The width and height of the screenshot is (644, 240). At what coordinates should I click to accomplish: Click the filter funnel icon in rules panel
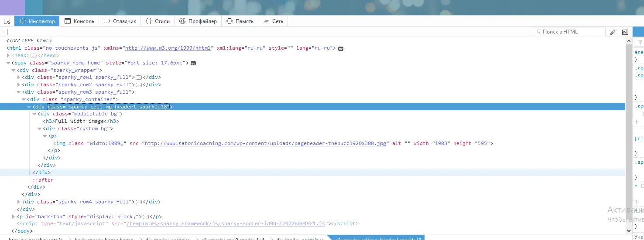(640, 42)
